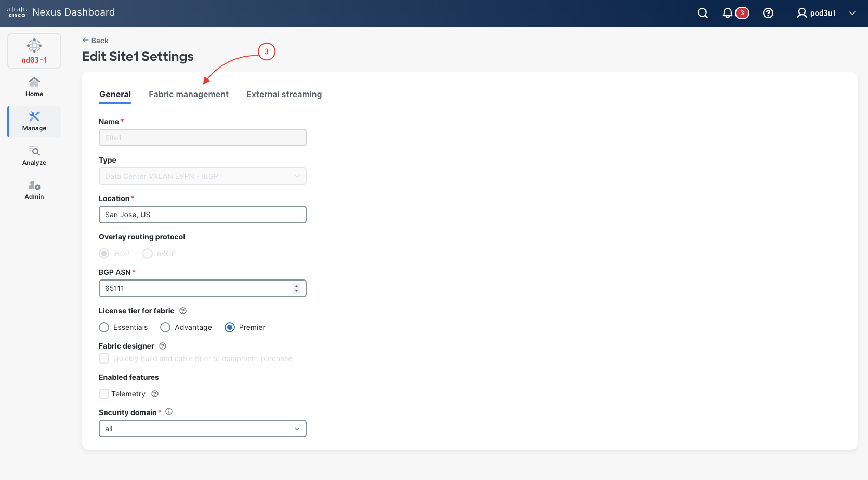Show License tier for fabric help tooltip
Image resolution: width=868 pixels, height=480 pixels.
coord(183,311)
